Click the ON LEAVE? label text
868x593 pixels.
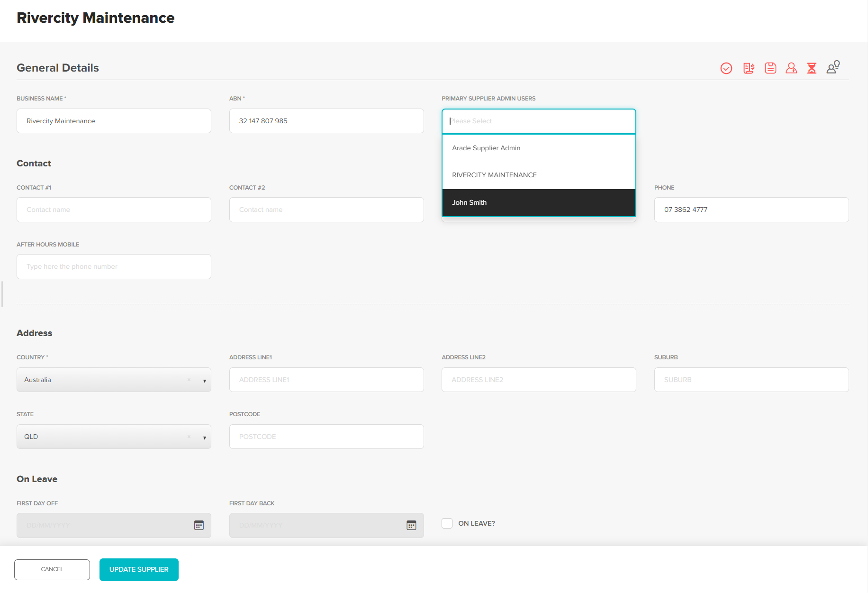(477, 523)
